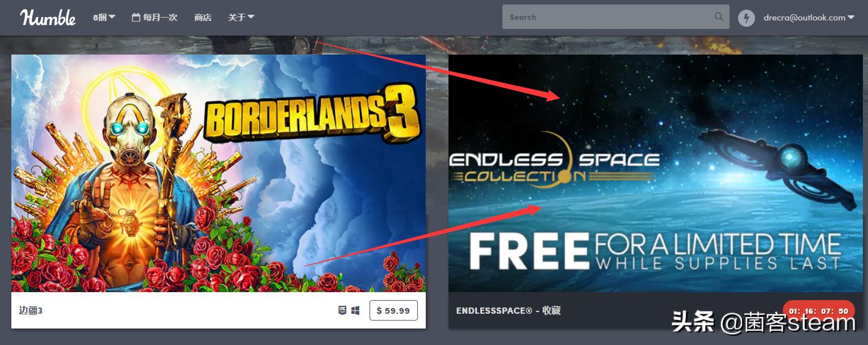Go to the 商店 store page

[203, 18]
